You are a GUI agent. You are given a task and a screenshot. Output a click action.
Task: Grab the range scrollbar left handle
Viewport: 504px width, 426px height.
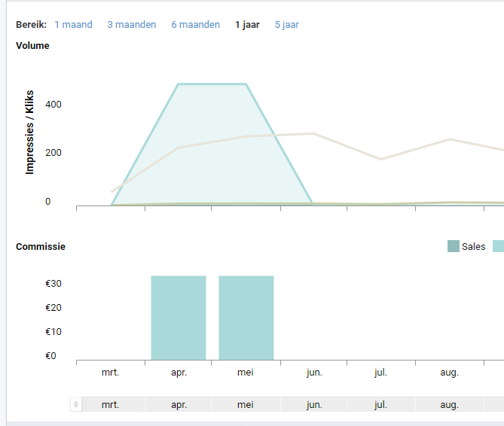tap(76, 404)
